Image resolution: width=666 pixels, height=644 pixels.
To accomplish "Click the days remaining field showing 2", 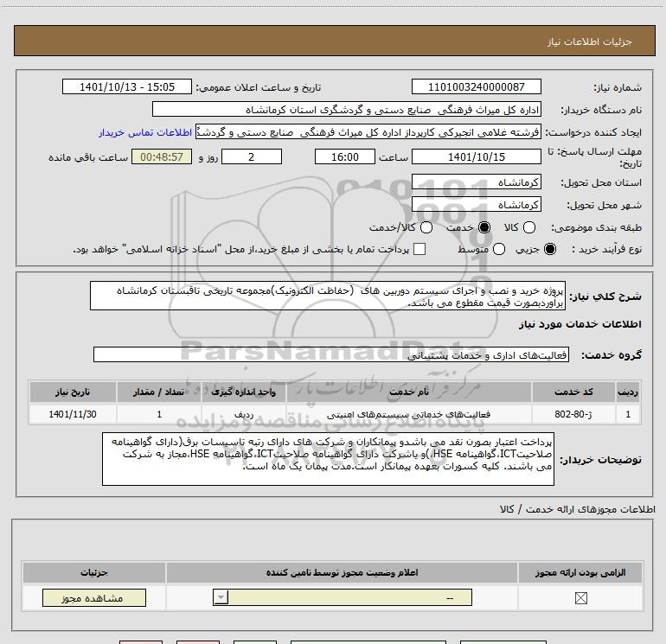I will coord(252,156).
